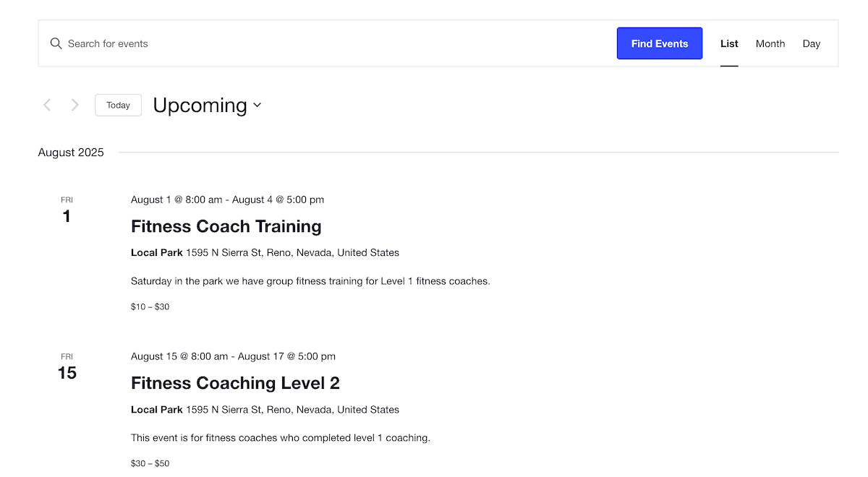Click Local Park venue for Fitness Coaching Level 2
868x477 pixels.
tap(157, 410)
